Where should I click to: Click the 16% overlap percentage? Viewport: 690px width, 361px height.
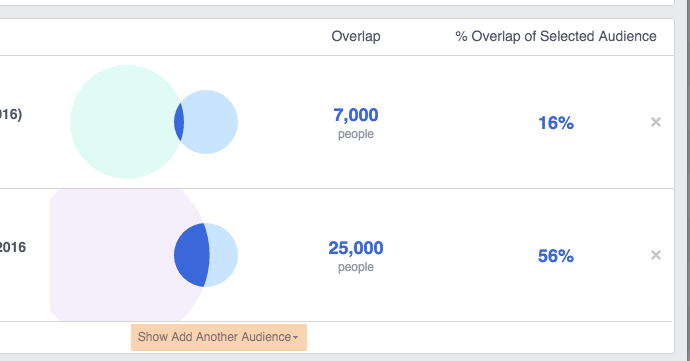[x=556, y=123]
